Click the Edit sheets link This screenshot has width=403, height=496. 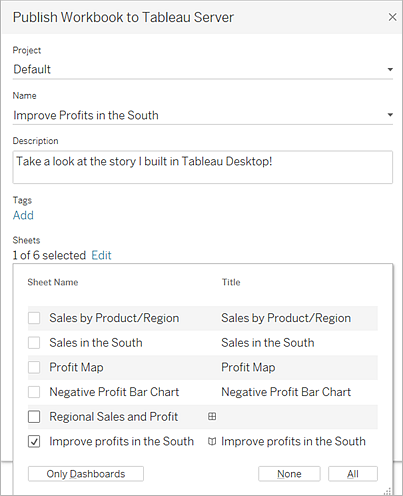point(101,255)
